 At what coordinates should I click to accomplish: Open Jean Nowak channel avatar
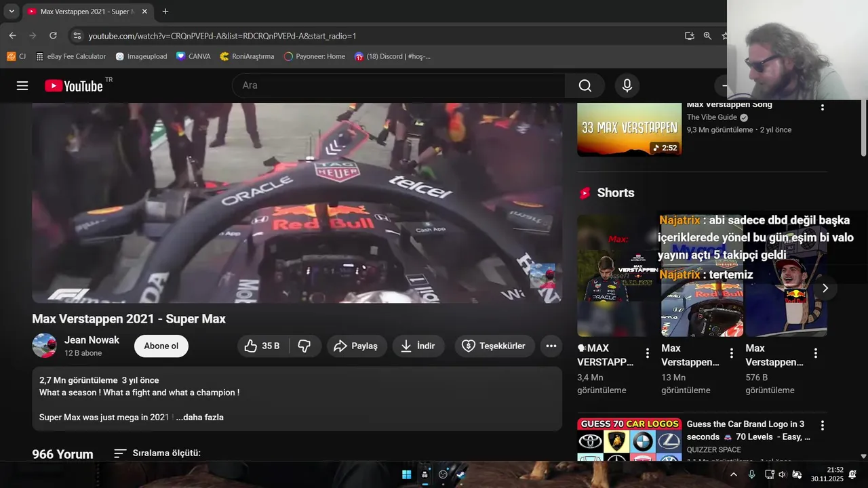pyautogui.click(x=44, y=346)
